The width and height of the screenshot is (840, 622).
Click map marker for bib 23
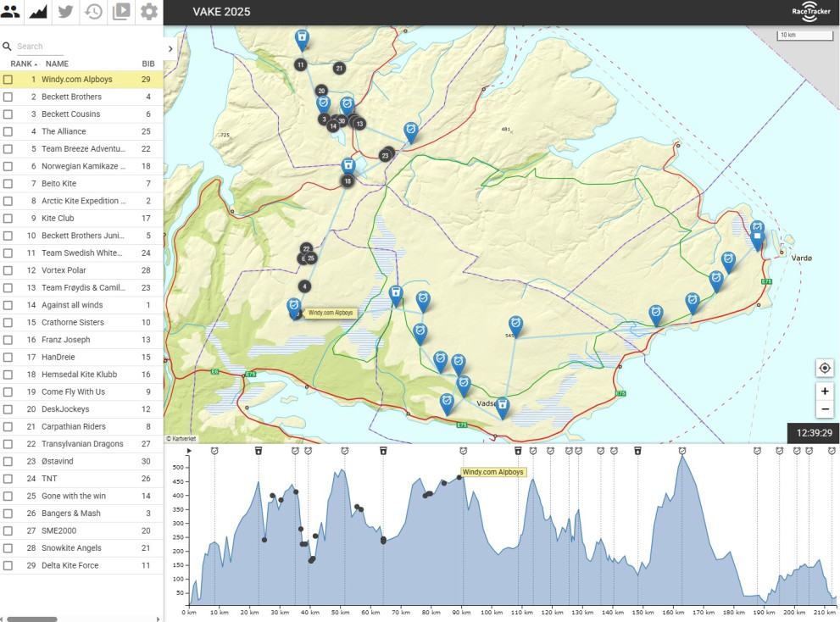(x=385, y=155)
